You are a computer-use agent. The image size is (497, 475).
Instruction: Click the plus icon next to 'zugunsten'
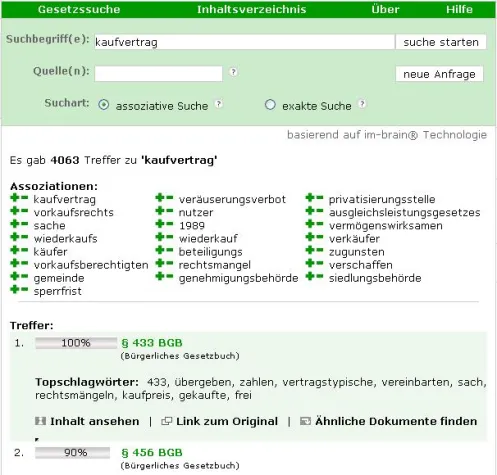pos(310,250)
